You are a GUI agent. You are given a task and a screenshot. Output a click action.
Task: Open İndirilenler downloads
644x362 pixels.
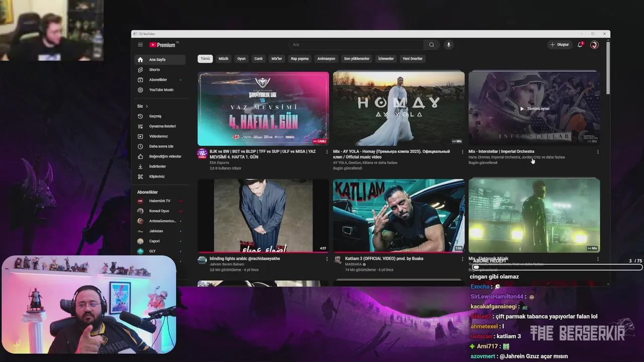point(160,166)
